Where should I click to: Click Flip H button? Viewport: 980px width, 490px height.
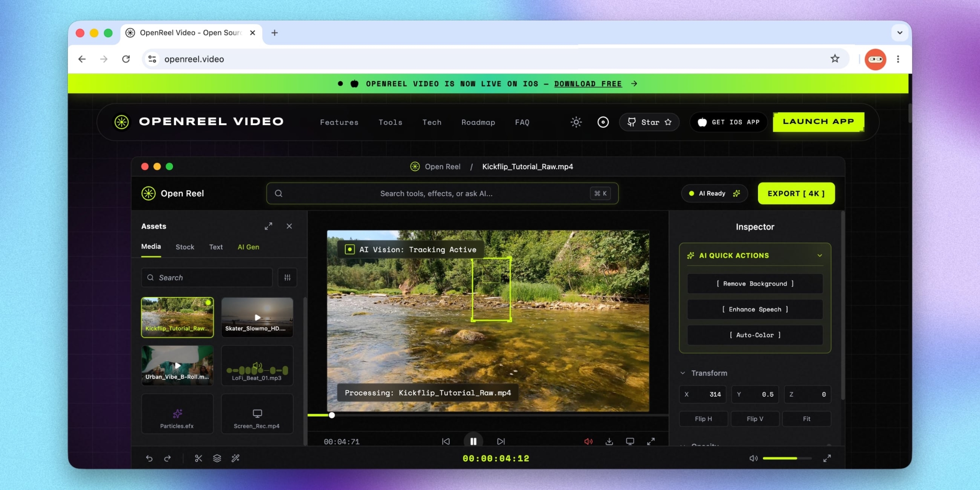click(703, 419)
